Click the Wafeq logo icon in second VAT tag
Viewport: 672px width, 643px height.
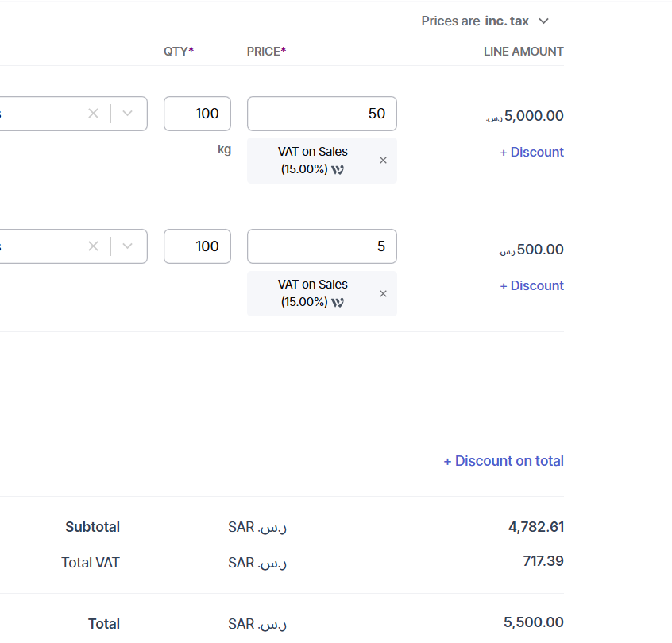point(338,303)
